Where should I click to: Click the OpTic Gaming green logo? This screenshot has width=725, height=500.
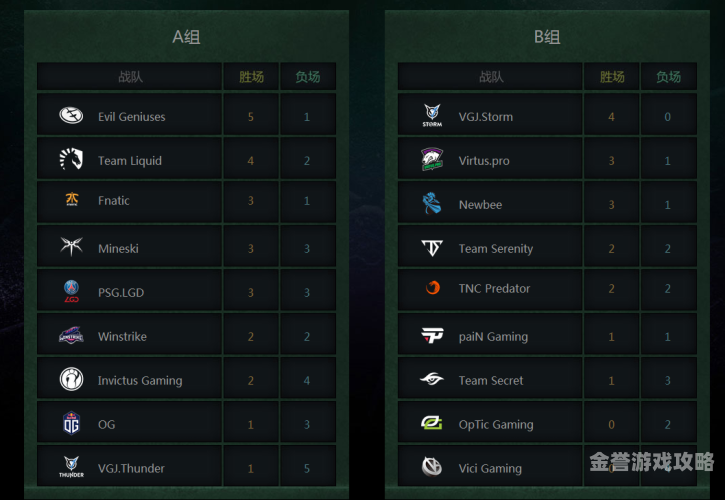432,423
